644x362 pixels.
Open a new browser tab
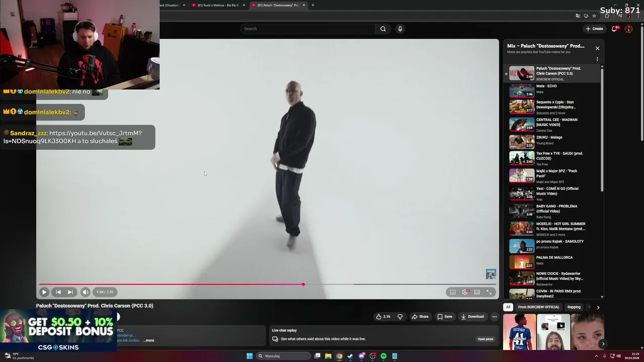[313, 5]
